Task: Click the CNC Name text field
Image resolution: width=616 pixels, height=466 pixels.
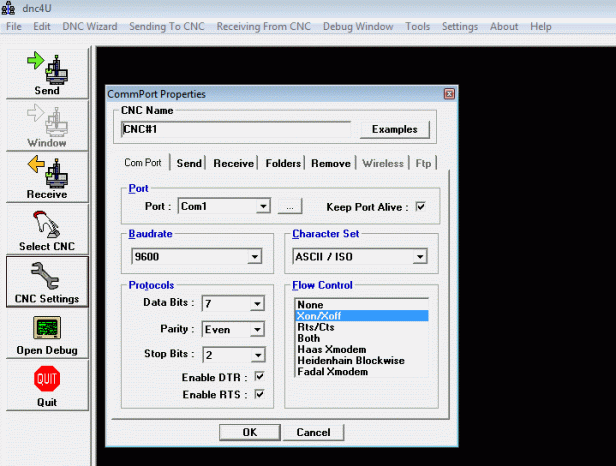Action: [x=235, y=129]
